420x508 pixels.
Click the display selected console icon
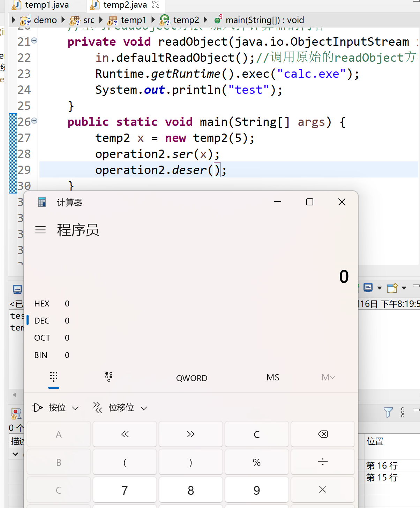368,288
